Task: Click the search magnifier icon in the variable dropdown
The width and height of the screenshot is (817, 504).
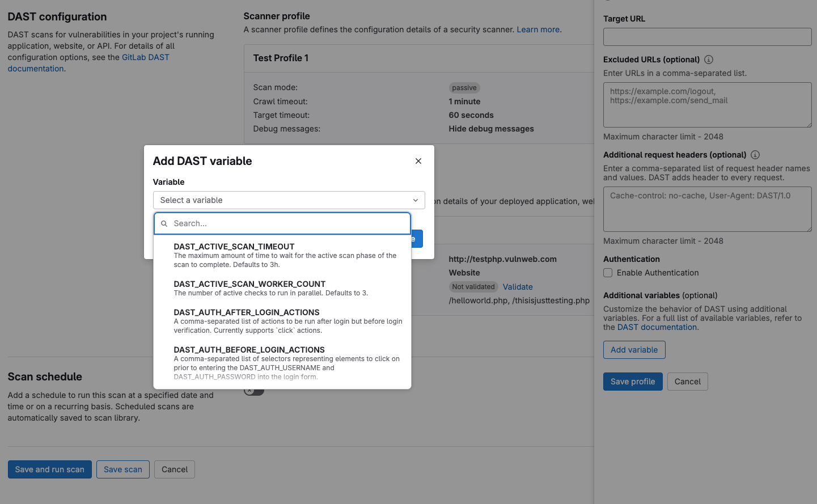Action: pyautogui.click(x=164, y=223)
